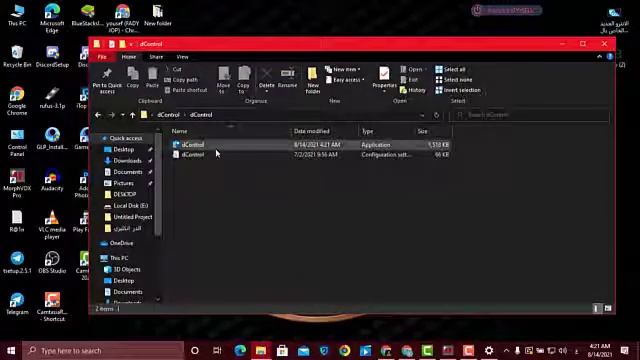Open Audacity desktop icon
Viewport: 640px width, 360px height.
(52, 180)
